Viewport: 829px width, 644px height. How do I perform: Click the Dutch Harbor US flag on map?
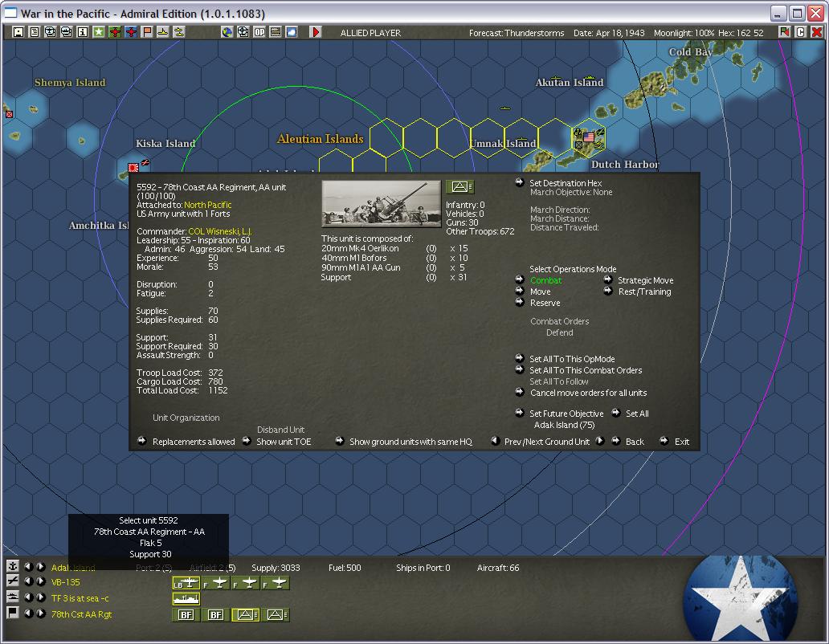589,137
